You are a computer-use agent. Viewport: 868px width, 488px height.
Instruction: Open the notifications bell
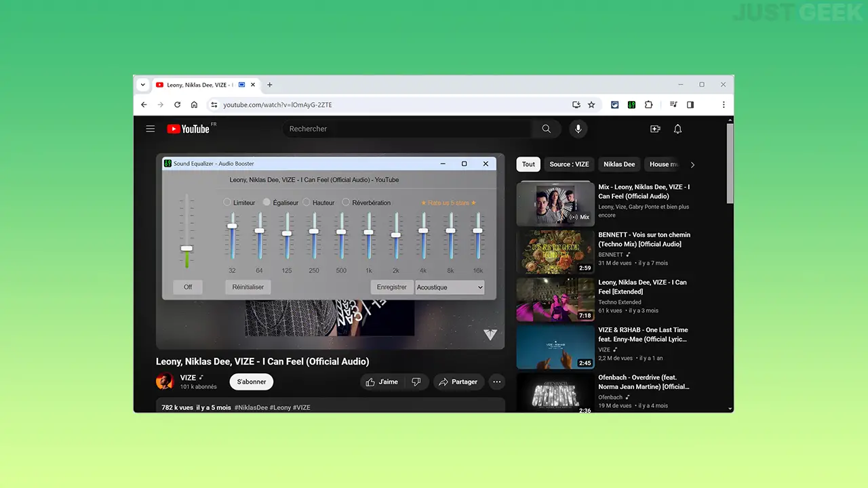pyautogui.click(x=677, y=129)
